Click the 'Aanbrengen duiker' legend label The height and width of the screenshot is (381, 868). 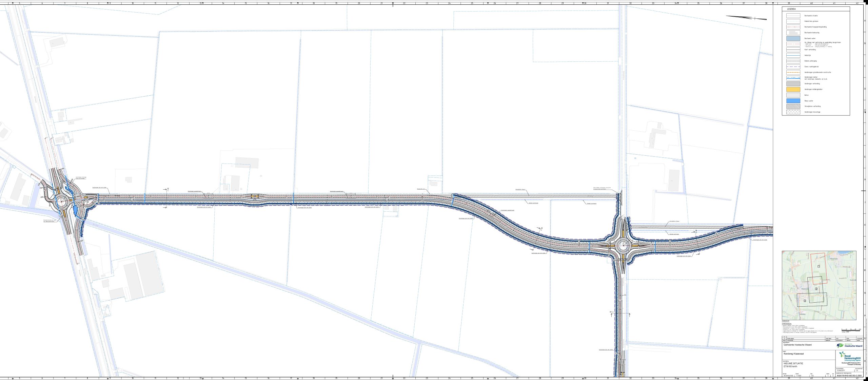pyautogui.click(x=810, y=77)
